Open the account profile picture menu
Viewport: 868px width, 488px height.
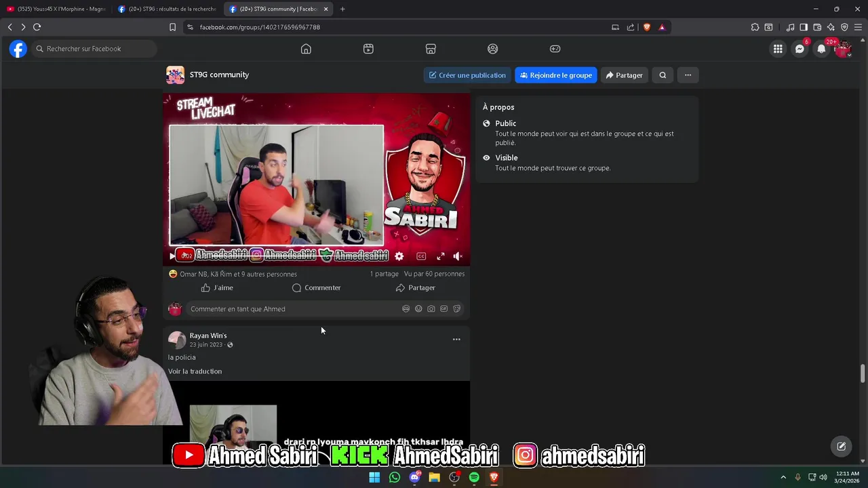click(x=843, y=49)
